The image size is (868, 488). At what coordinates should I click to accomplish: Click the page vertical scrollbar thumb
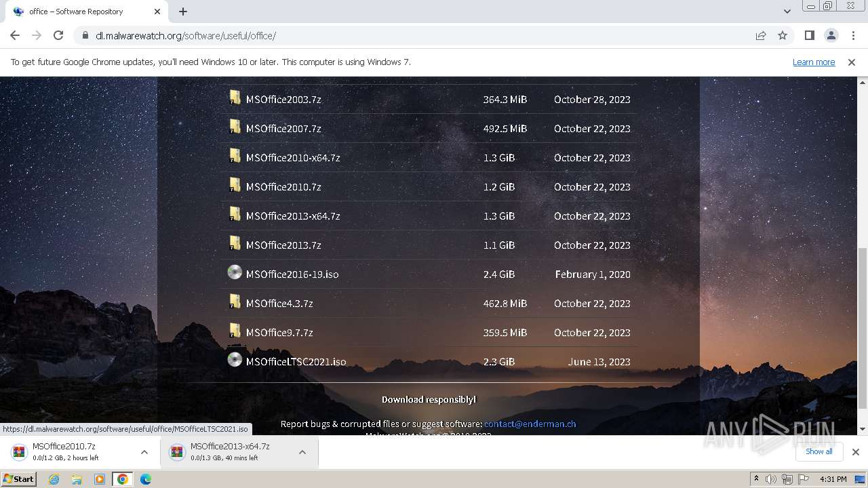click(863, 328)
